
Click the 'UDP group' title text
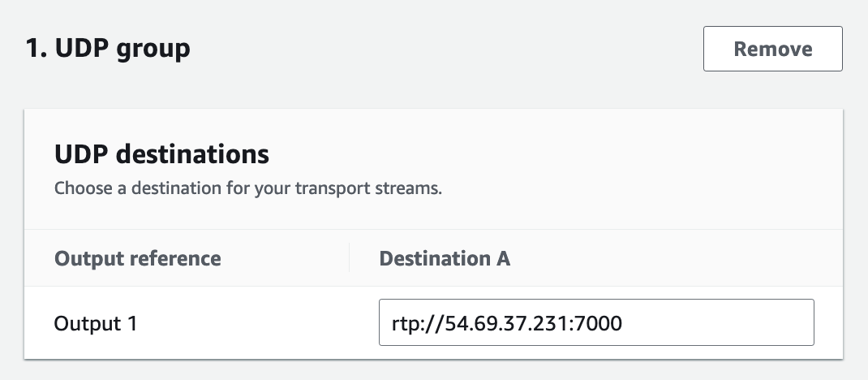[123, 49]
